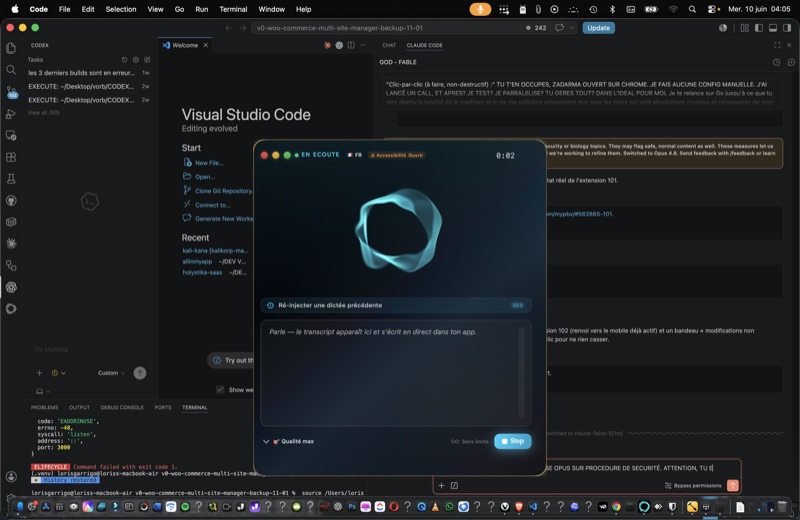Toggle the secondary side bar visibility

[x=788, y=28]
